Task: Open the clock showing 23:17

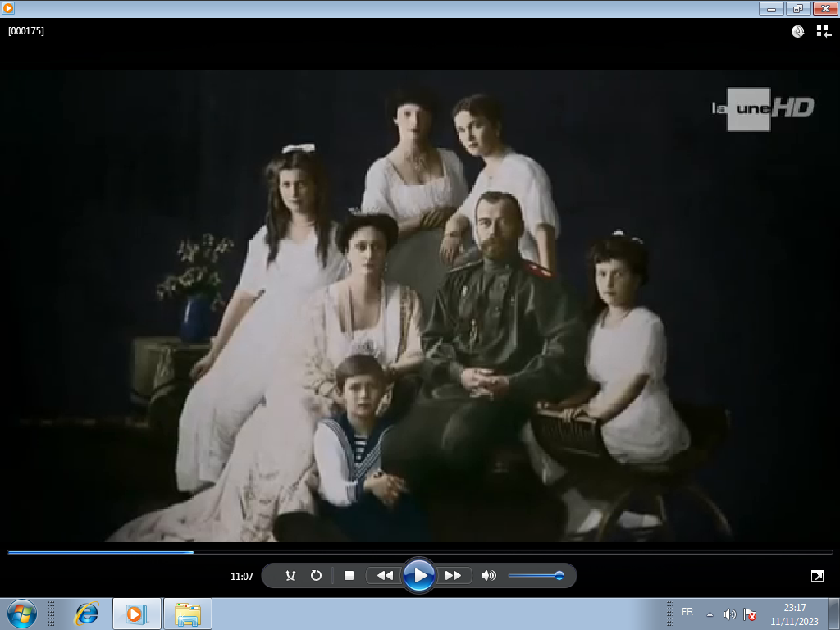Action: [794, 614]
